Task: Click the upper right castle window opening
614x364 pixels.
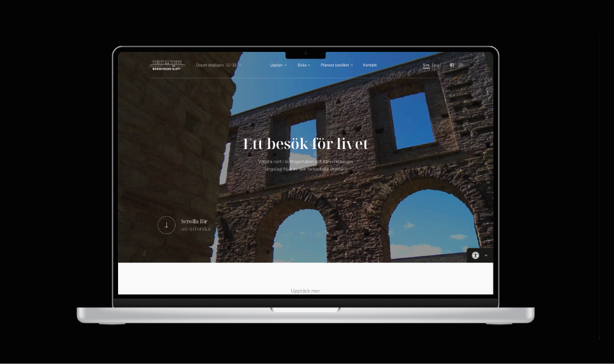Action: point(411,120)
